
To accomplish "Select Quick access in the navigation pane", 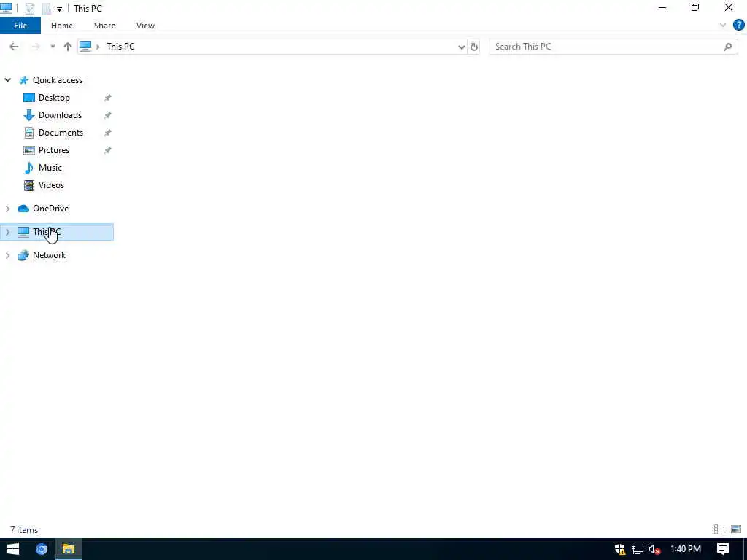I will (57, 80).
